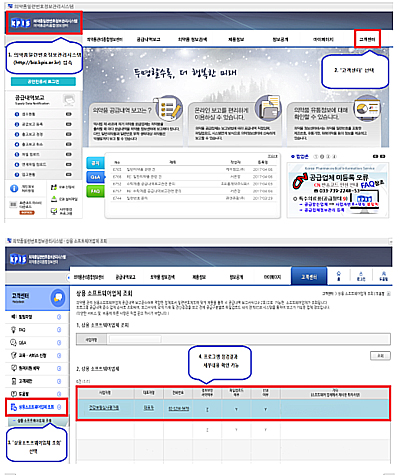Image resolution: width=400 pixels, height=475 pixels.
Task: Open 제품정보 menu on the top page
Action: [x=236, y=39]
